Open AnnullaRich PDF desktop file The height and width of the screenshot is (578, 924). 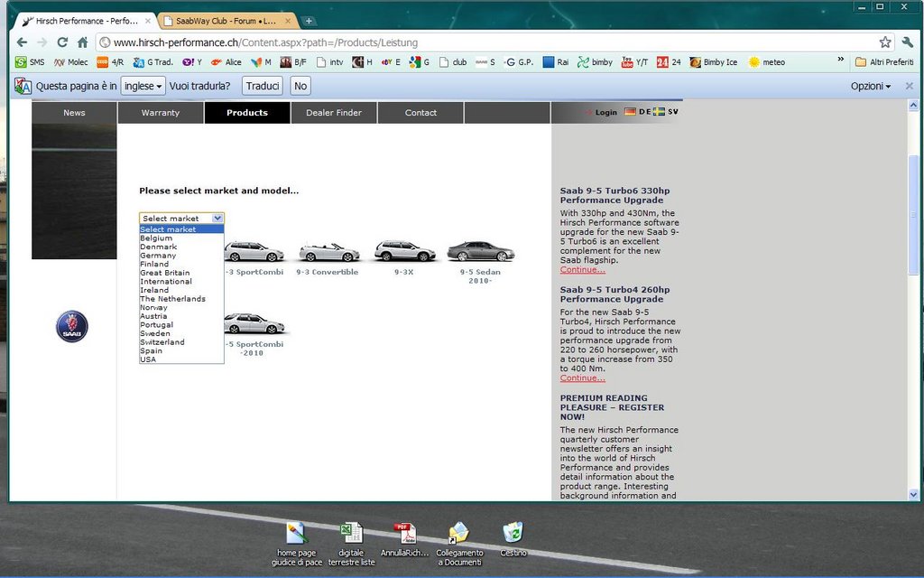tap(405, 539)
